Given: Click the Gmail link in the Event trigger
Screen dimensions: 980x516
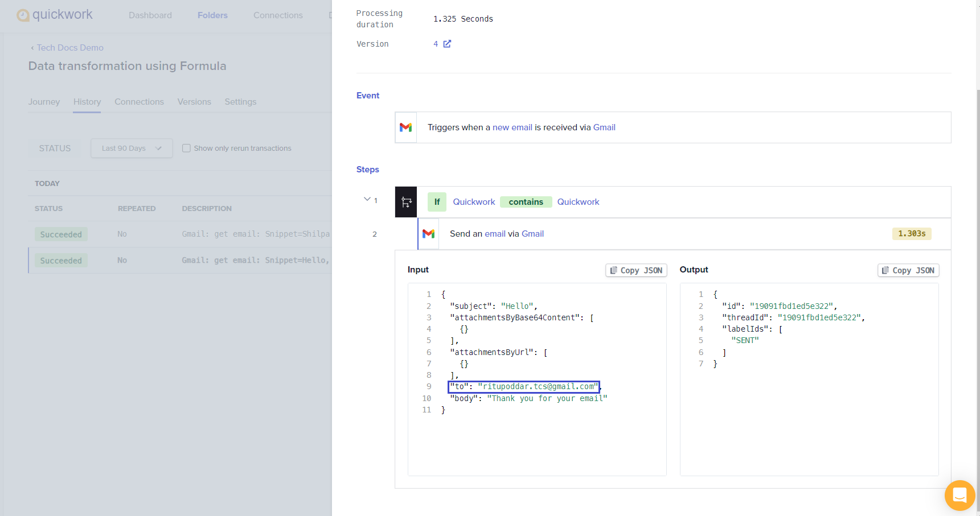Looking at the screenshot, I should 604,127.
